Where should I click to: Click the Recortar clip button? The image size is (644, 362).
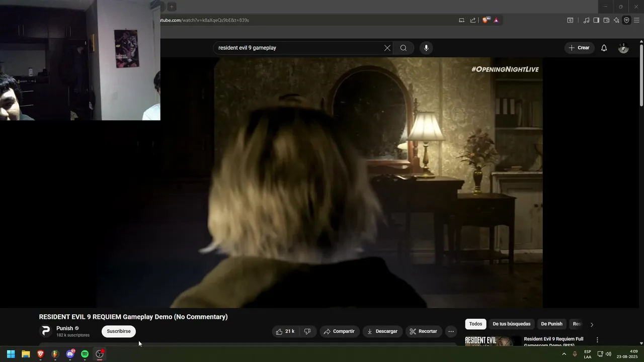coord(424,331)
